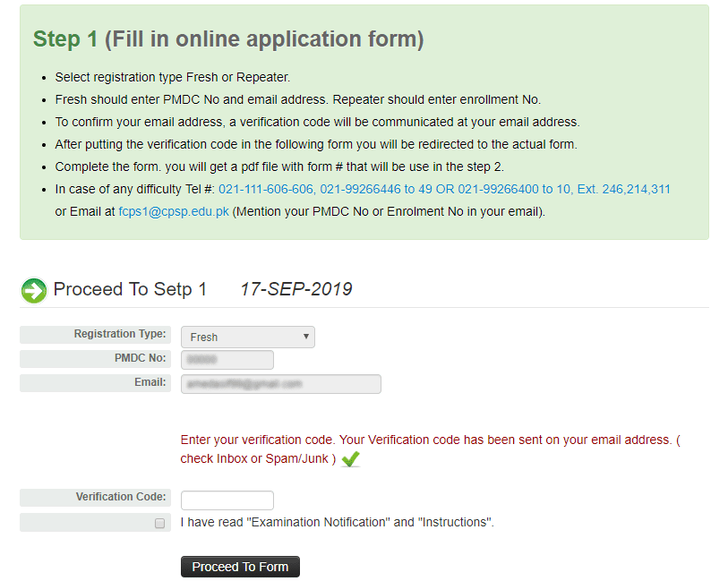
Task: Click the Verification Code label
Action: click(95, 498)
